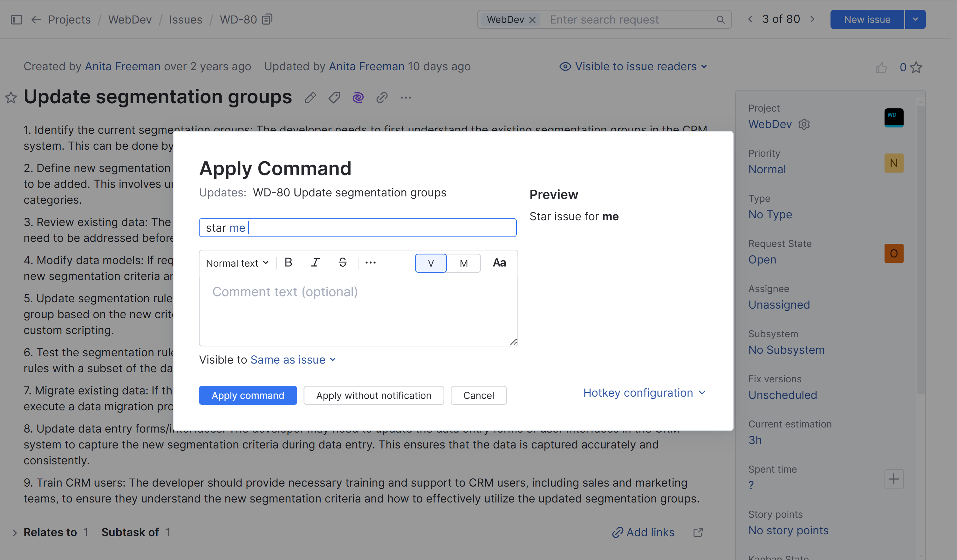Open the Normal text style dropdown
Screen dimensions: 957x560
click(x=237, y=263)
